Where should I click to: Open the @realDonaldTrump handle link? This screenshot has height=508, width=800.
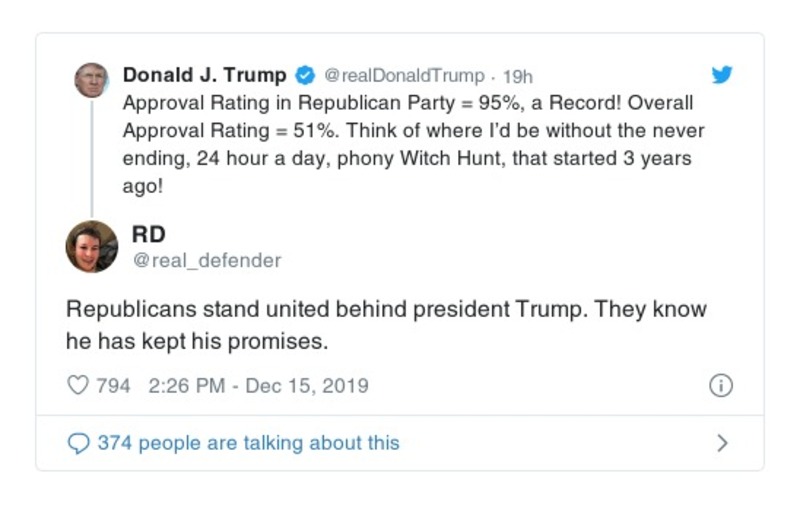click(403, 76)
